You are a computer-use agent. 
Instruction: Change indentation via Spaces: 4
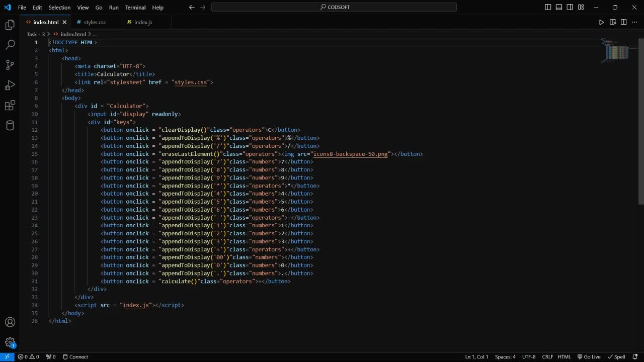(x=505, y=357)
